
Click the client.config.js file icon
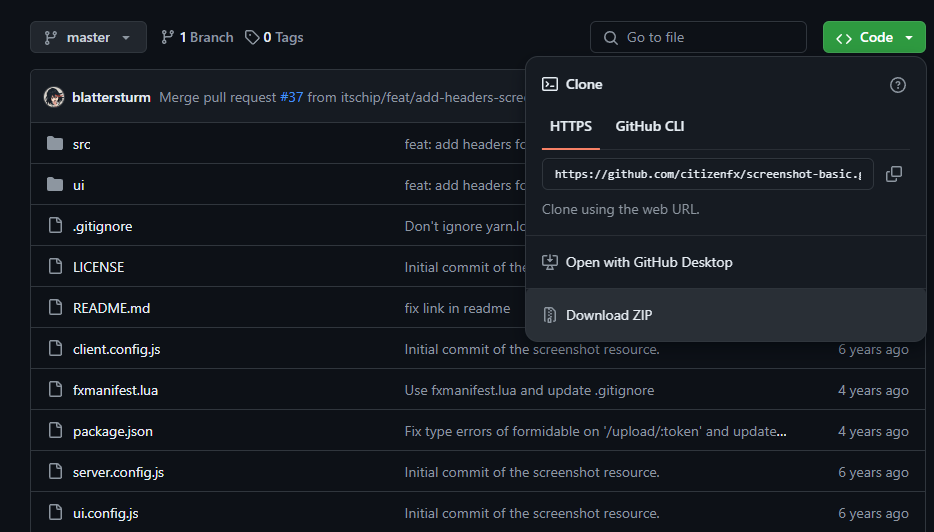click(55, 349)
